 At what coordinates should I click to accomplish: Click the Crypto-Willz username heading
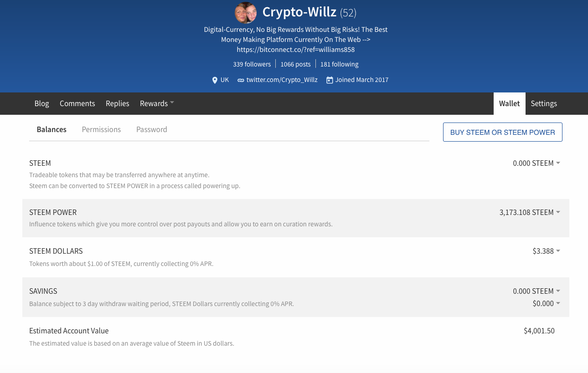coord(299,12)
